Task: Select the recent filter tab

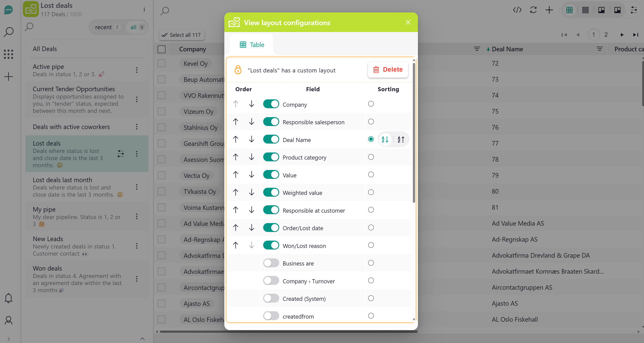Action: point(107,27)
